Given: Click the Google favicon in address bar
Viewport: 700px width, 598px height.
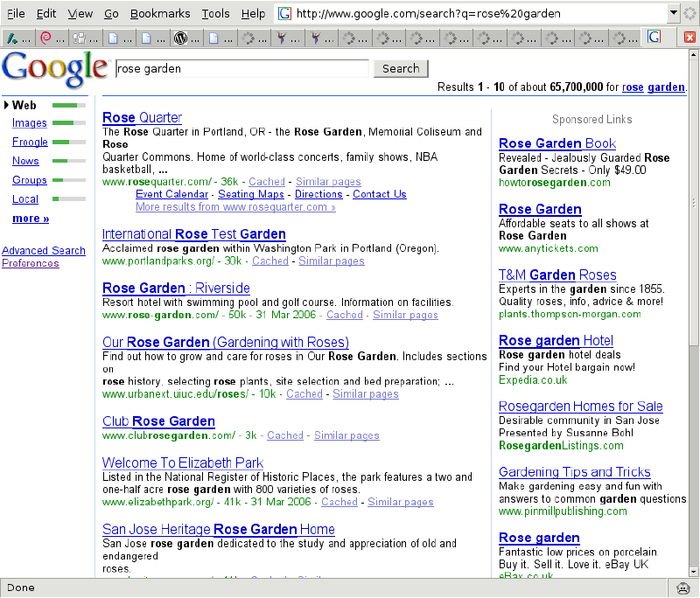Looking at the screenshot, I should [284, 13].
